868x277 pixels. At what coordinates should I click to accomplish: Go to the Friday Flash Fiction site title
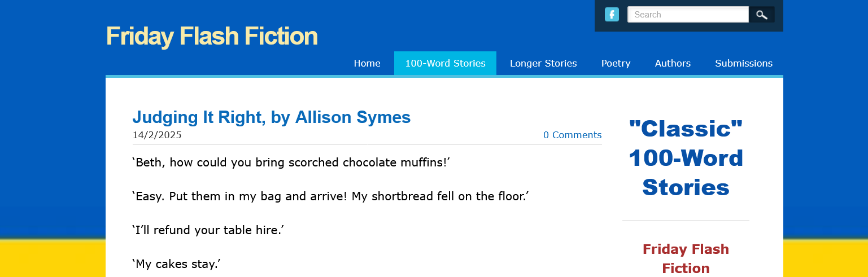tap(212, 36)
